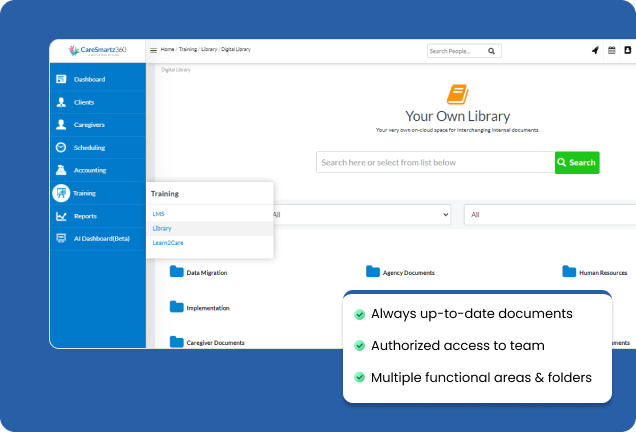
Task: Focus the 'Search here or select' field
Action: tap(435, 162)
